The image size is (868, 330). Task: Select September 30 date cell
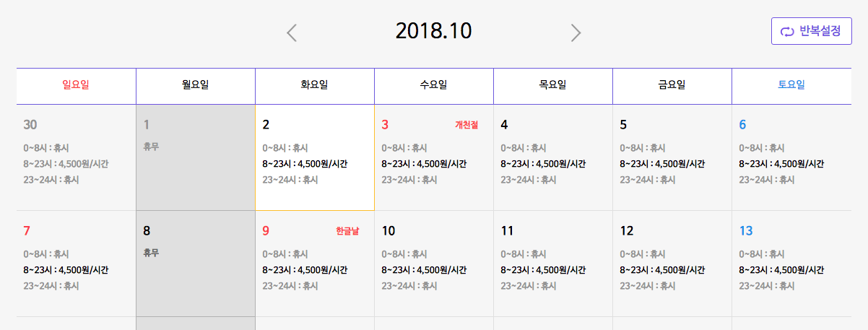coord(76,157)
